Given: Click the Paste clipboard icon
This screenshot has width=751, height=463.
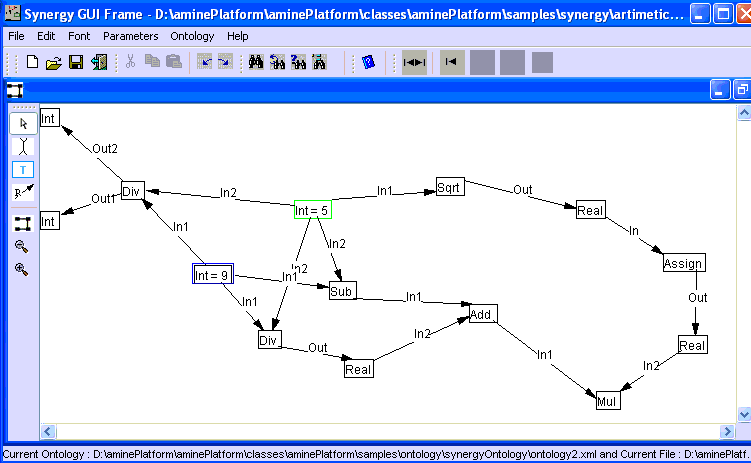Looking at the screenshot, I should tap(173, 61).
